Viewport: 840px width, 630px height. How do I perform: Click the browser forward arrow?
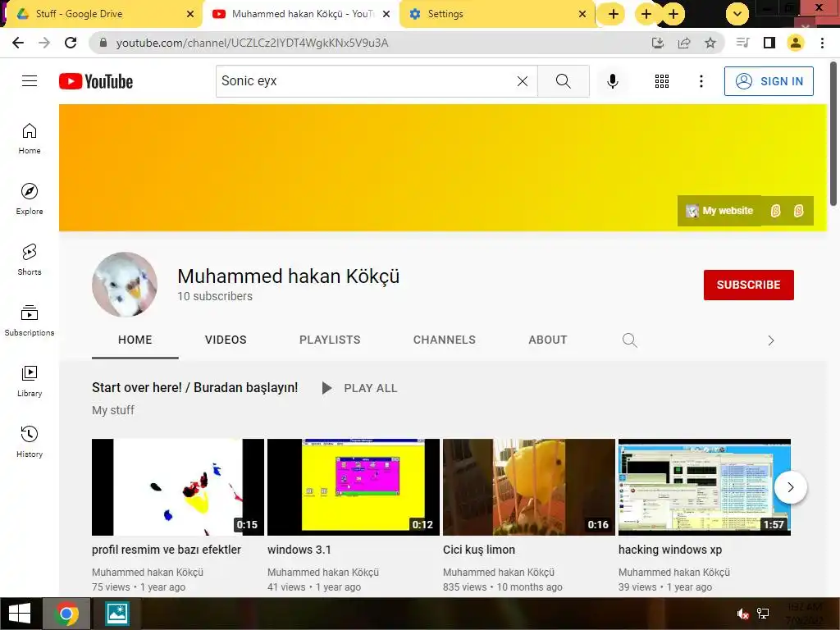point(44,43)
